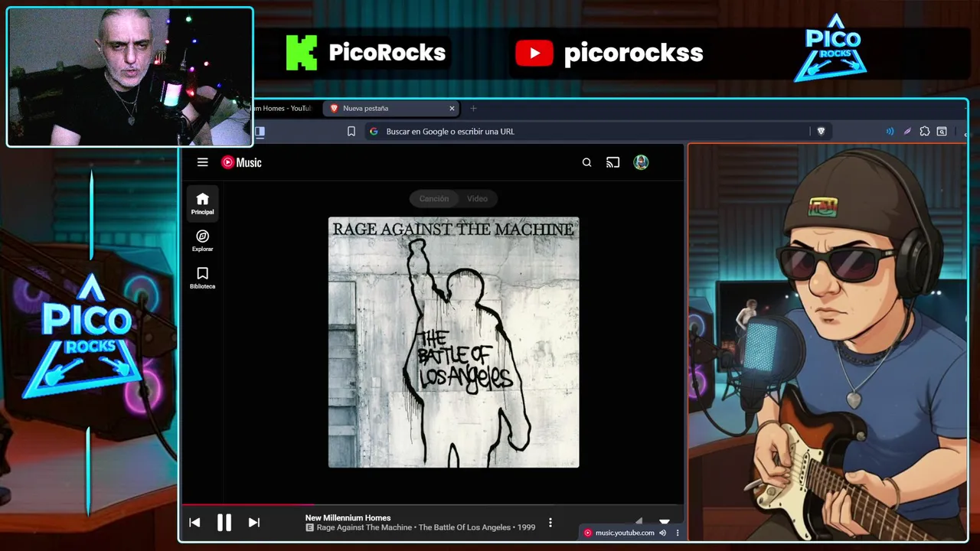Click song title New Millennium Homes
This screenshot has width=980, height=551.
348,518
